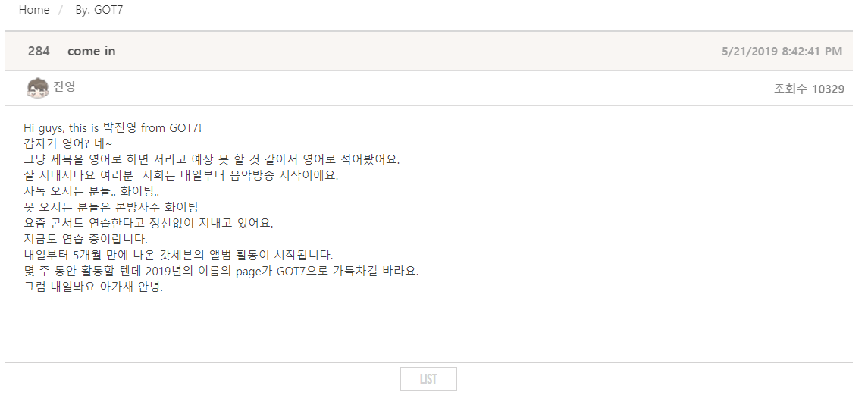Click the line starting "그냥 제목을 영어로"
Viewport: 868px width, 405px height.
coord(212,160)
